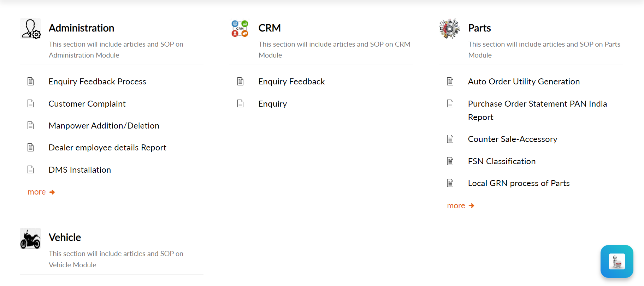
Task: Open Enquiry Feedback Process article
Action: click(x=97, y=82)
